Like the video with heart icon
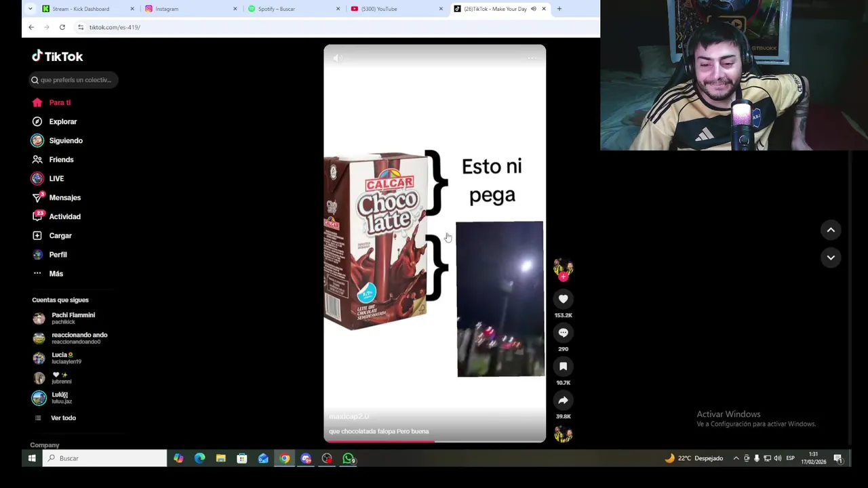The image size is (868, 488). [563, 299]
